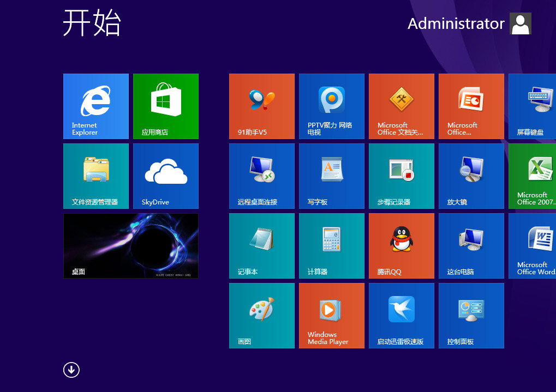Open the 写字板 WordPad tile
This screenshot has height=392, width=556.
(332, 176)
